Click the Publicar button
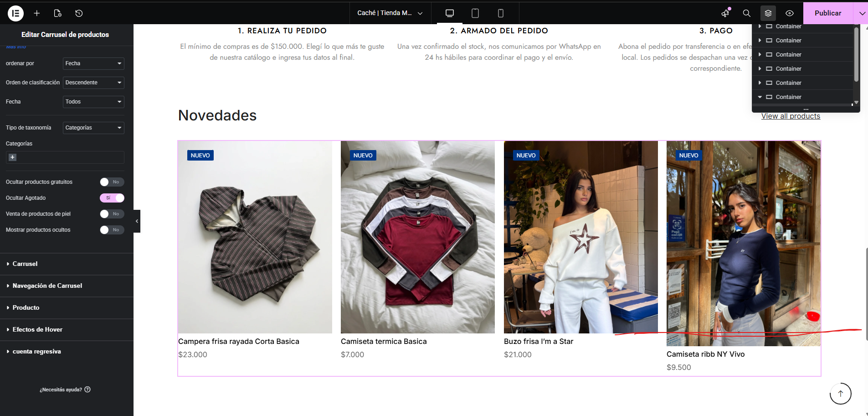 pos(828,13)
